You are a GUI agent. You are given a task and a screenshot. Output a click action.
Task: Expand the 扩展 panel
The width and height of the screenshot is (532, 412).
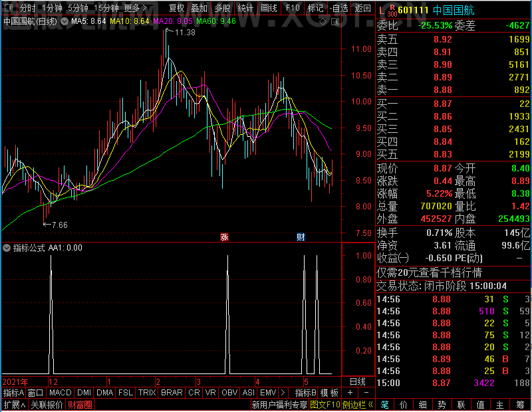tap(14, 405)
